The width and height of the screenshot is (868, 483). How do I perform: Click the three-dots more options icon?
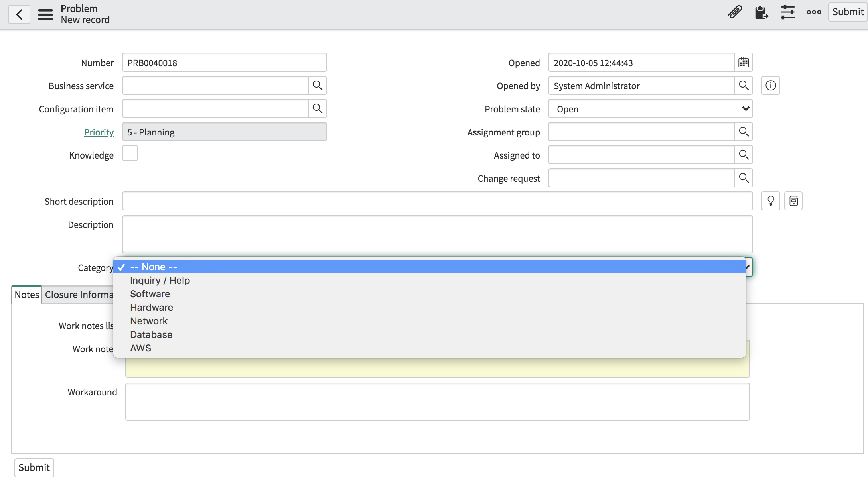(814, 12)
